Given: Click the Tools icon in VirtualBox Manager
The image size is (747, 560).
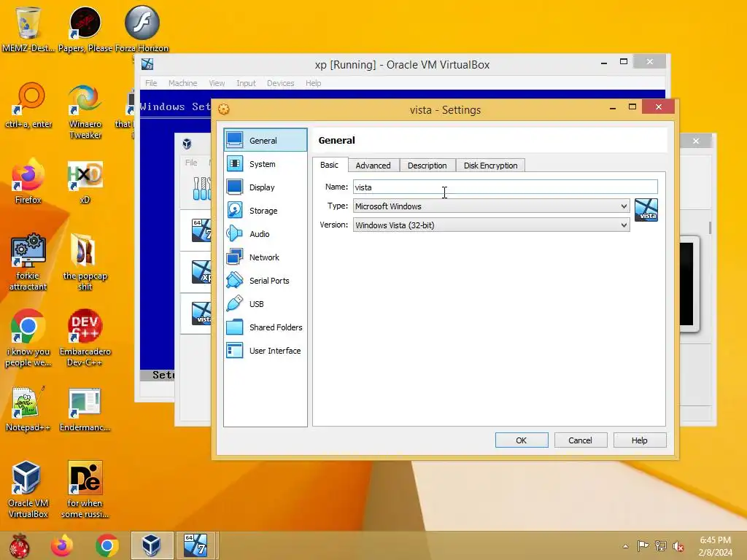Looking at the screenshot, I should pyautogui.click(x=201, y=189).
